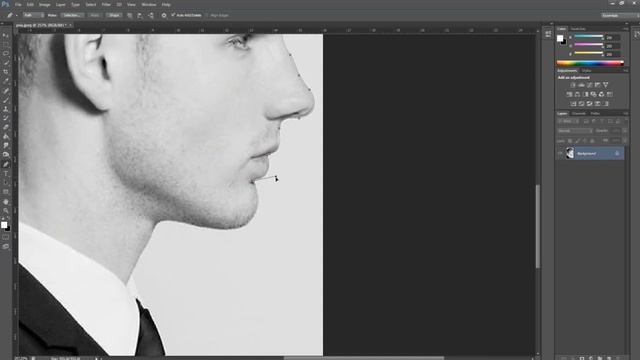Select the Zoom tool
Screen dimensions: 640x360
coord(6,211)
